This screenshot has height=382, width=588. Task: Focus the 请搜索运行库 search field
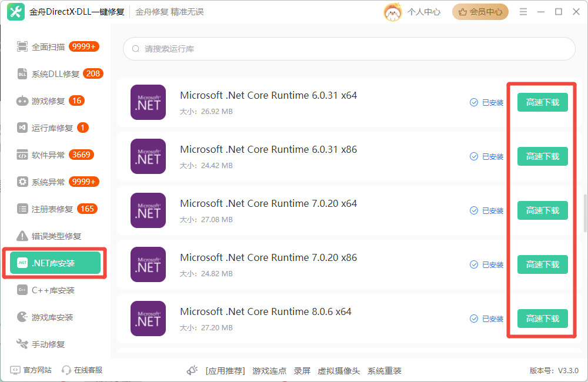pos(349,49)
